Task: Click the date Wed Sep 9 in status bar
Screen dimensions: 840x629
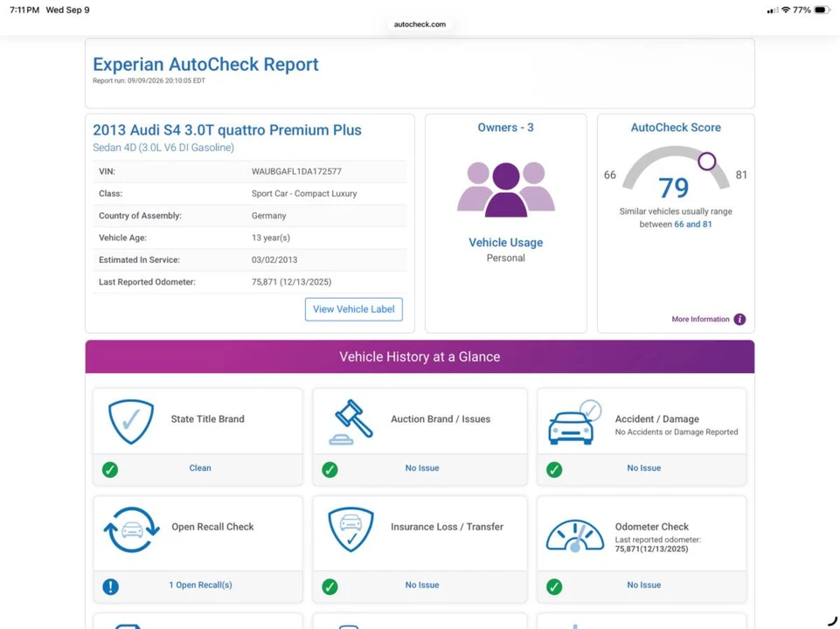Action: click(x=67, y=10)
